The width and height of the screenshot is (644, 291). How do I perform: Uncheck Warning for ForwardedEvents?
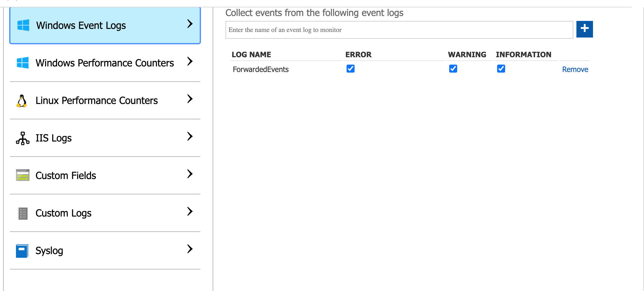pyautogui.click(x=453, y=69)
